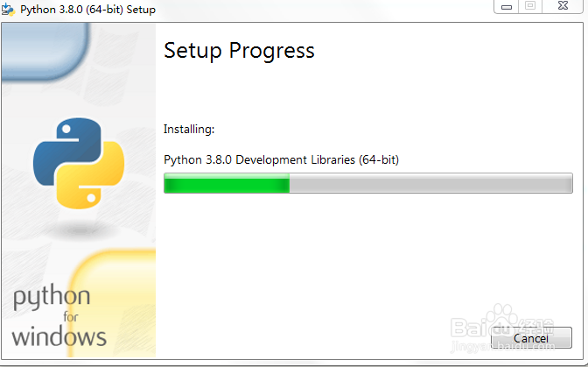Close the Python 3.8.0 Setup window
Viewport: 588px width, 367px height.
click(x=563, y=6)
